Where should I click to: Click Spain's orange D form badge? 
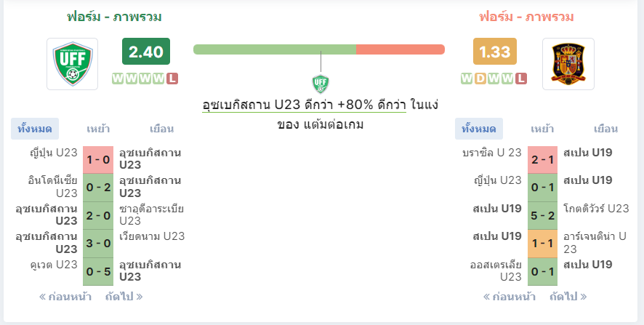[480, 79]
